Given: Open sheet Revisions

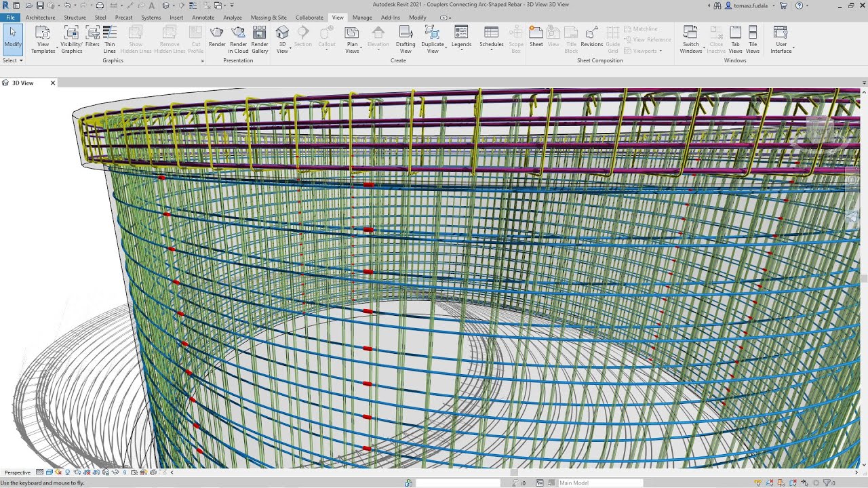Looking at the screenshot, I should point(591,36).
